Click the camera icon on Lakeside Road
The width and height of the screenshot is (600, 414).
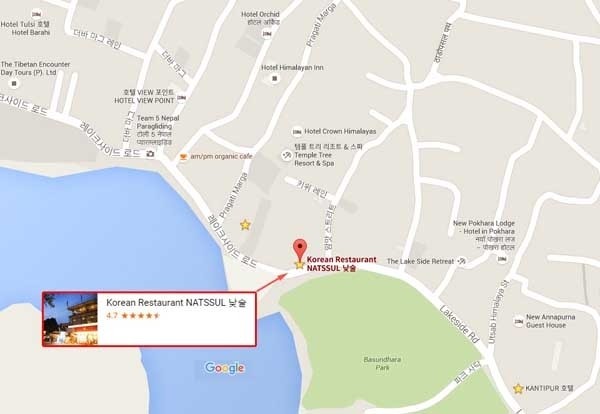point(150,153)
